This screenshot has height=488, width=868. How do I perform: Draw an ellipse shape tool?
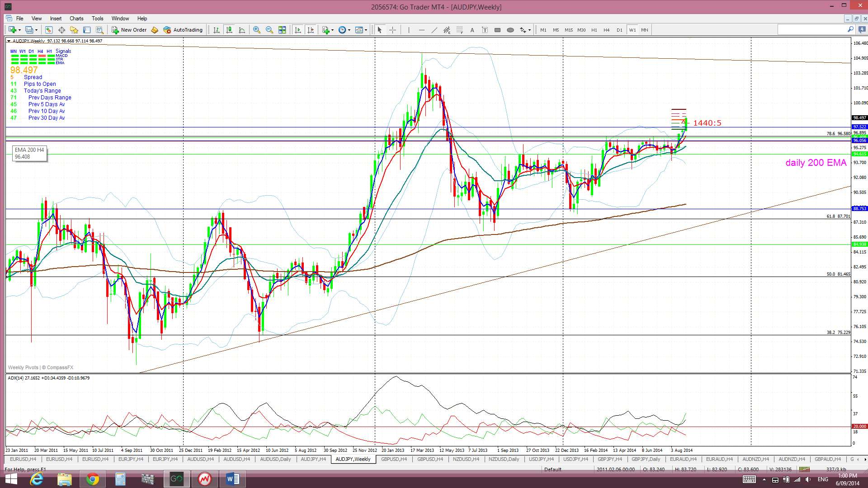pos(510,30)
